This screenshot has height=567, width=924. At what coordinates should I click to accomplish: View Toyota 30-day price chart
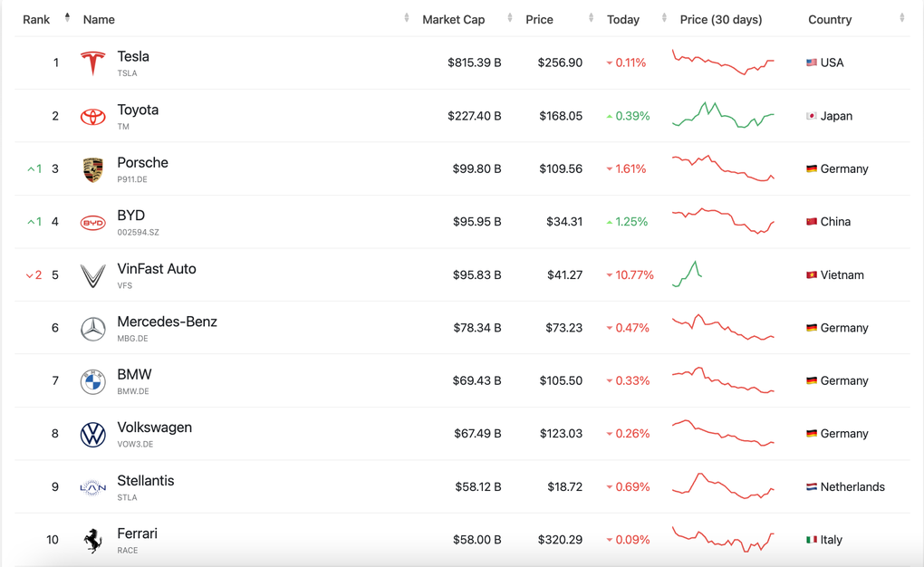[723, 116]
